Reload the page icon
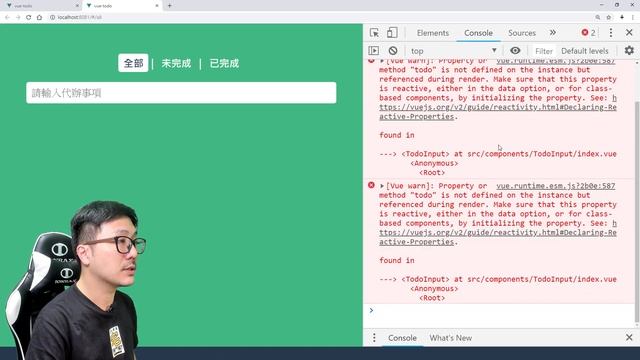 pyautogui.click(x=29, y=17)
